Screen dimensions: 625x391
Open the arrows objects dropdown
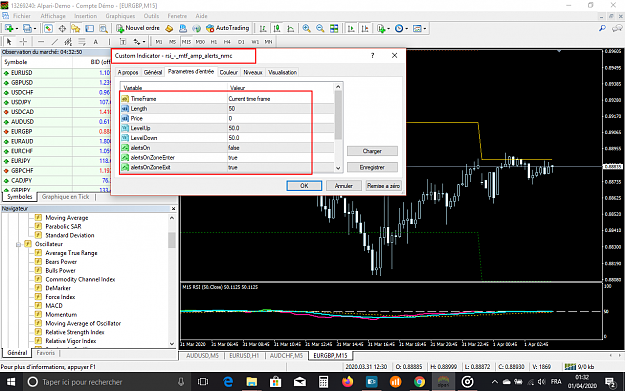click(144, 41)
